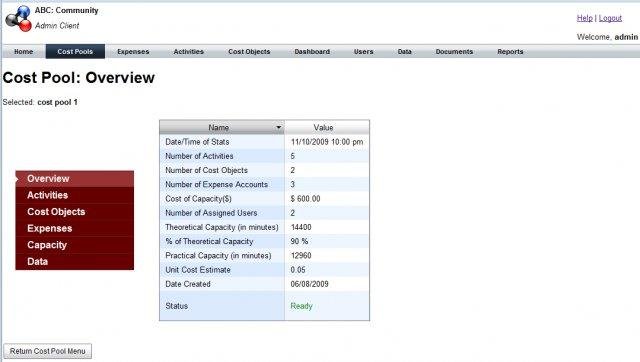Click the ABC Community molecule logo
The image size is (640, 362).
(18, 18)
